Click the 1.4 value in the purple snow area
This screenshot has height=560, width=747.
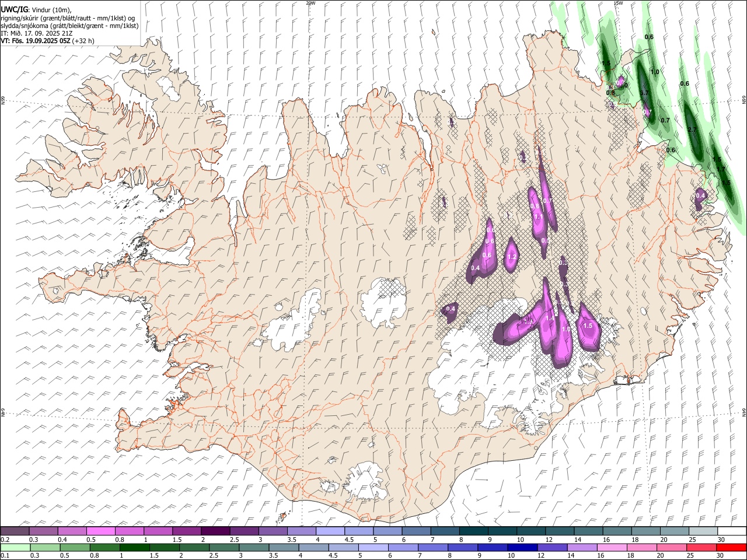550,318
